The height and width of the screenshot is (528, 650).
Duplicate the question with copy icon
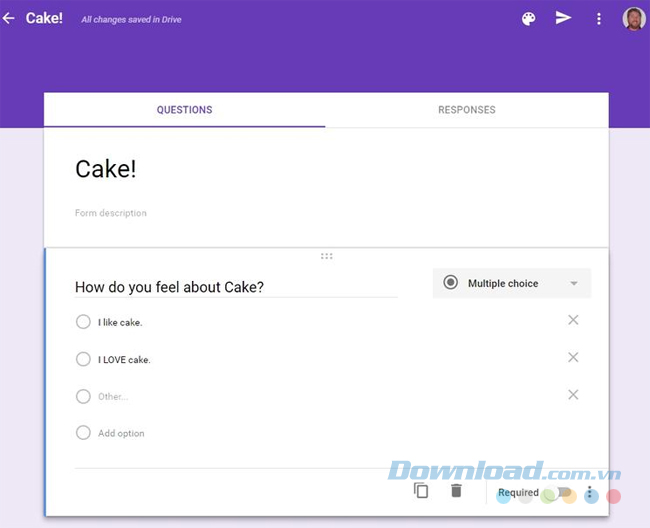coord(421,491)
